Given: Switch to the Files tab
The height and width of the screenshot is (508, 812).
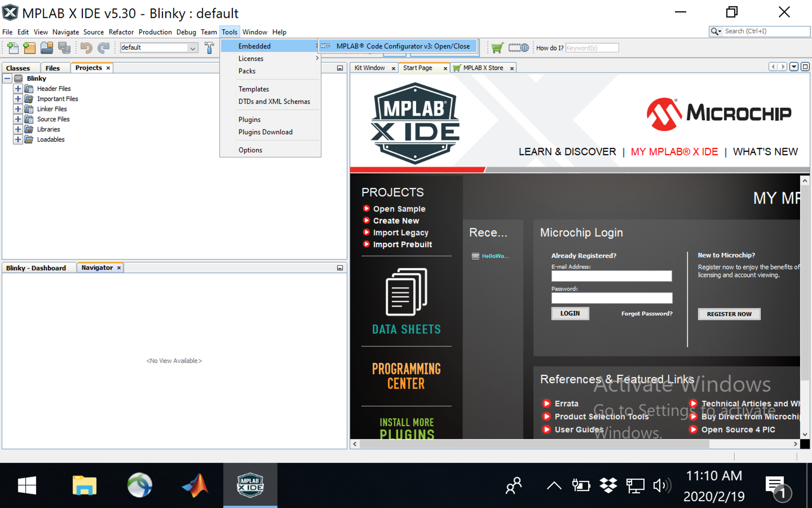Looking at the screenshot, I should click(52, 68).
